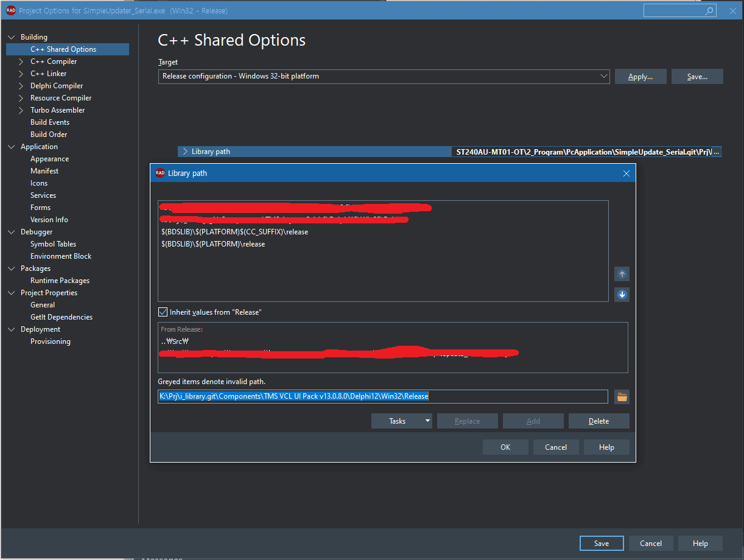Click the Delete button
The height and width of the screenshot is (560, 744).
point(598,421)
